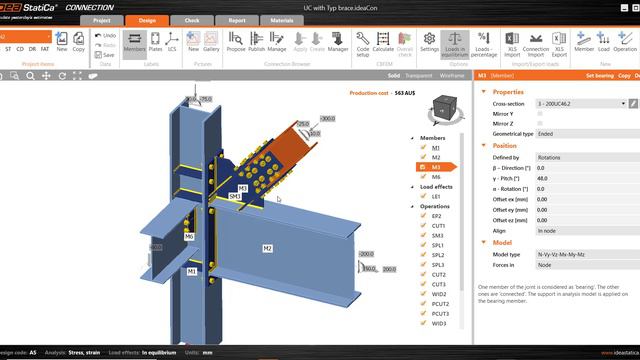Open Code setup
Screen dimensions: 640x360
[362, 44]
